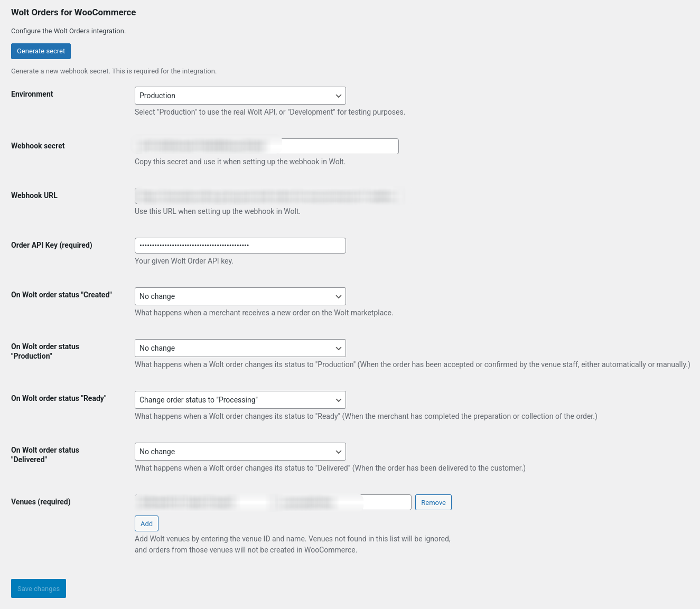
Task: Click the Webhook URL label
Action: click(34, 195)
